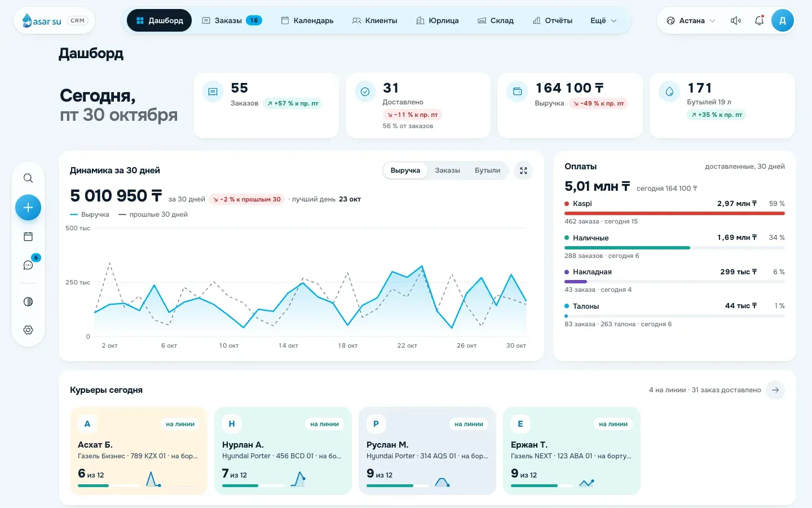Screen dimensions: 812x508
Task: Open the user avatar Д
Action: coord(782,21)
